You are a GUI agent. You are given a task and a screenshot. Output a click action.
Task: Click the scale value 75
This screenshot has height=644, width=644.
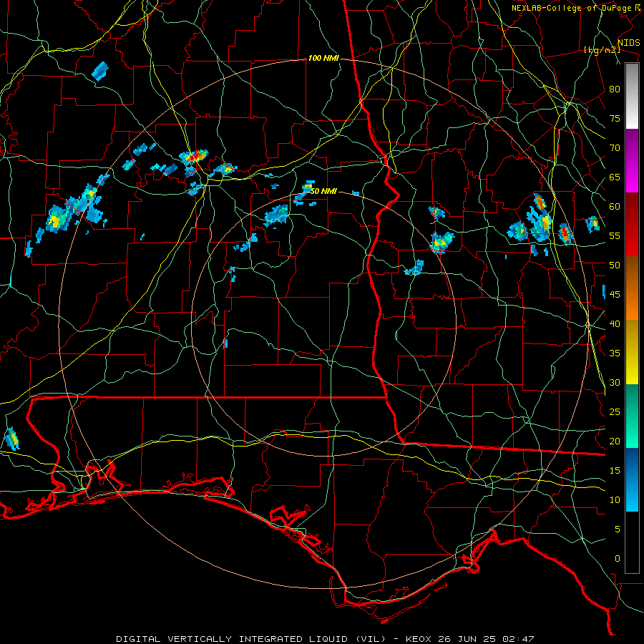[x=615, y=119]
